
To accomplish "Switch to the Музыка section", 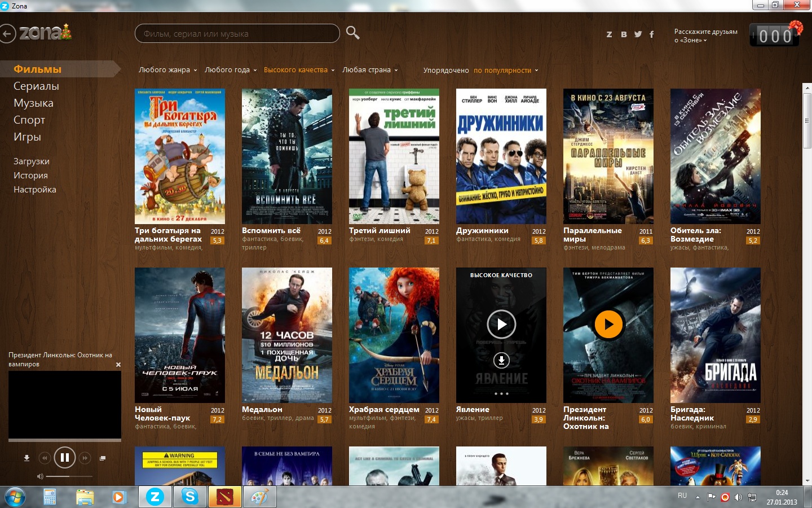I will coord(33,103).
